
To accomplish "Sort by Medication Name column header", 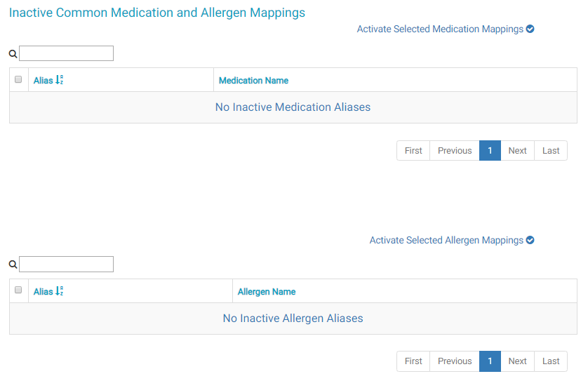I will (253, 81).
